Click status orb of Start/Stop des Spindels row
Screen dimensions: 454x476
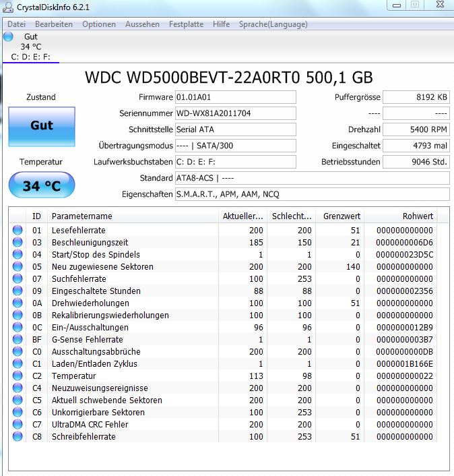(x=18, y=254)
